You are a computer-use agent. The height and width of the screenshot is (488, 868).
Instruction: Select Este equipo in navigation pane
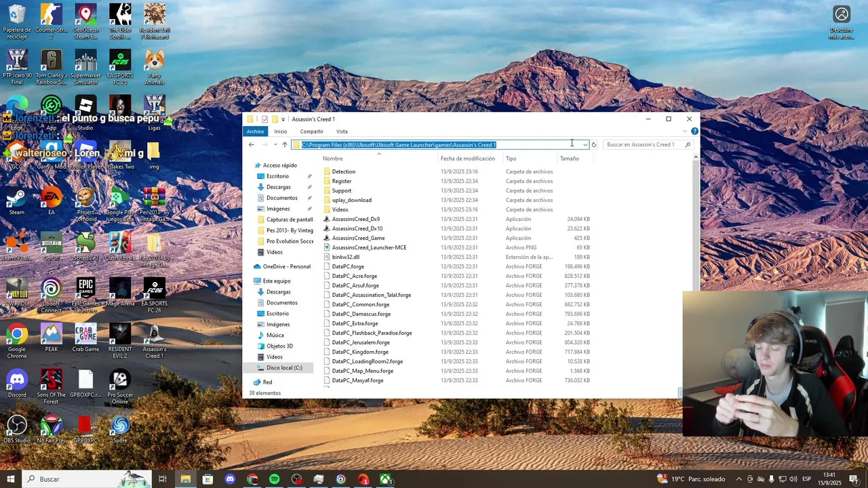pos(277,281)
